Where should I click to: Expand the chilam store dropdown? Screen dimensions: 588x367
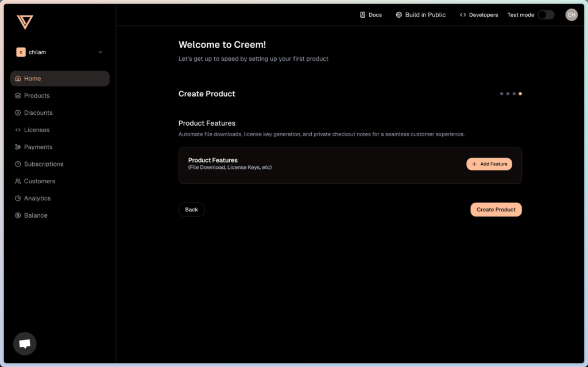pos(100,52)
